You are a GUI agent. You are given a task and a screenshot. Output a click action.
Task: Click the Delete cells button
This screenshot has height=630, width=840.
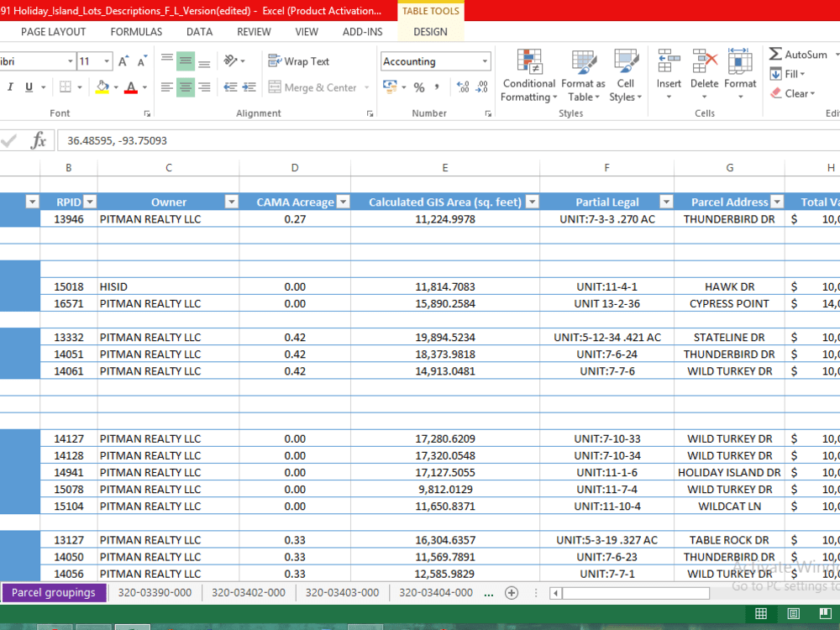tap(704, 75)
